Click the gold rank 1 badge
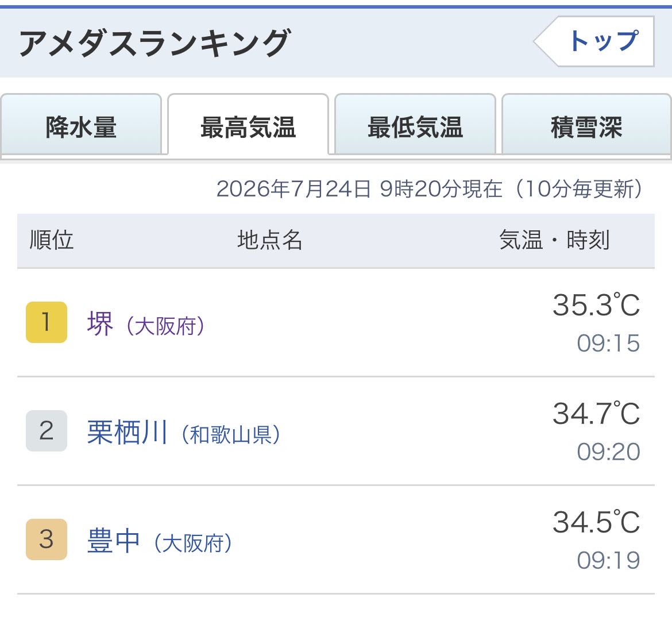672x617 pixels. tap(47, 322)
